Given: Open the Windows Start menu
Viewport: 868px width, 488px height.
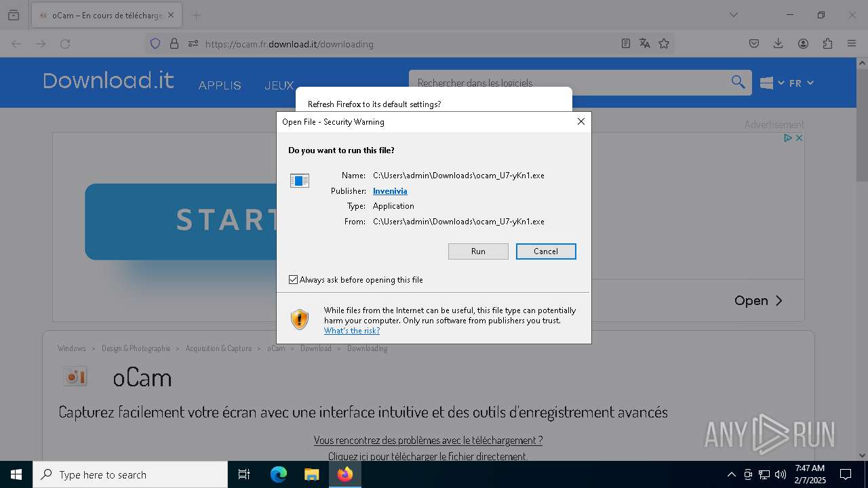Looking at the screenshot, I should coord(16,474).
